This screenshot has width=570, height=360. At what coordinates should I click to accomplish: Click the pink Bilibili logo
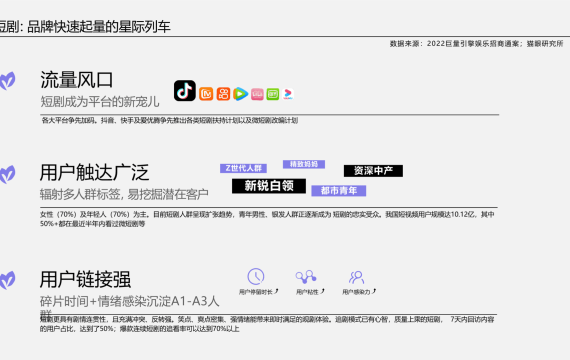click(257, 94)
